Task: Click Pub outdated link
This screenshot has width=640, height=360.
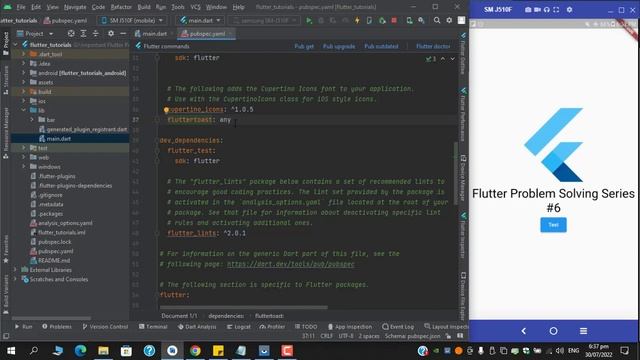Action: click(x=381, y=46)
